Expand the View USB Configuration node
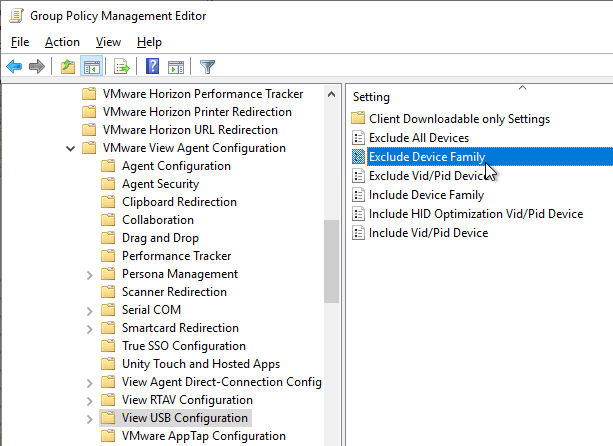 [x=90, y=419]
